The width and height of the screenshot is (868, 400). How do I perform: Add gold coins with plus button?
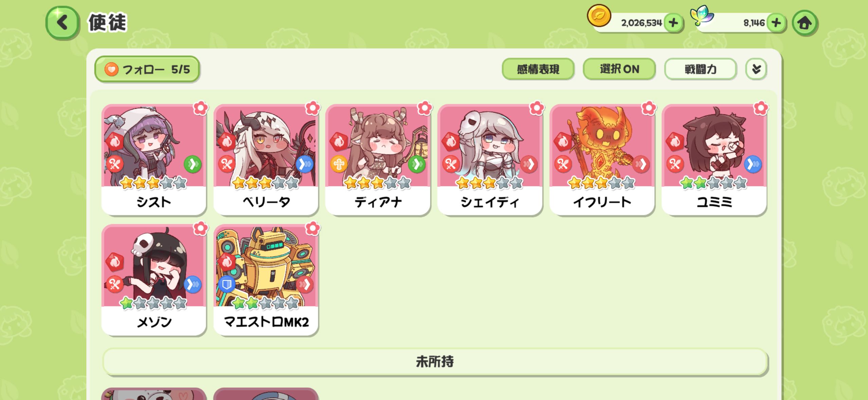point(673,23)
